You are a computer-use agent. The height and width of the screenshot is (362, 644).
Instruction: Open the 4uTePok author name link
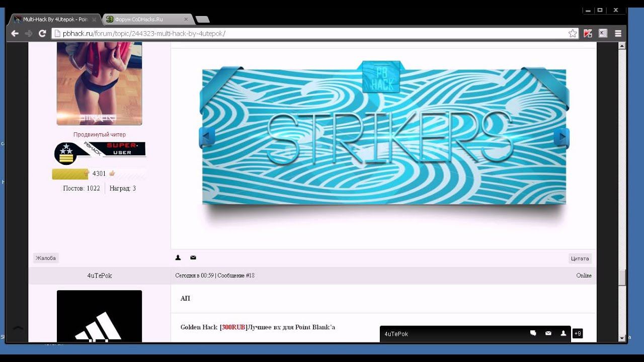(100, 276)
